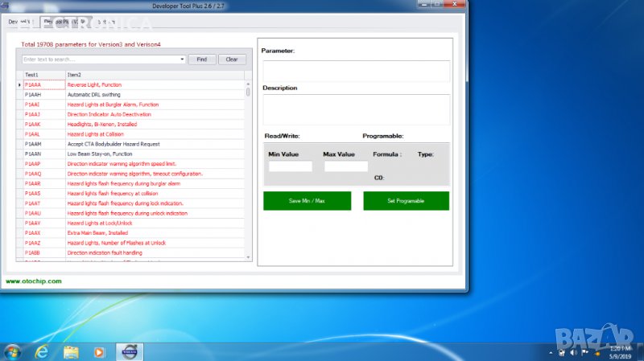The height and width of the screenshot is (361, 644).
Task: Click the Find button
Action: pyautogui.click(x=201, y=59)
